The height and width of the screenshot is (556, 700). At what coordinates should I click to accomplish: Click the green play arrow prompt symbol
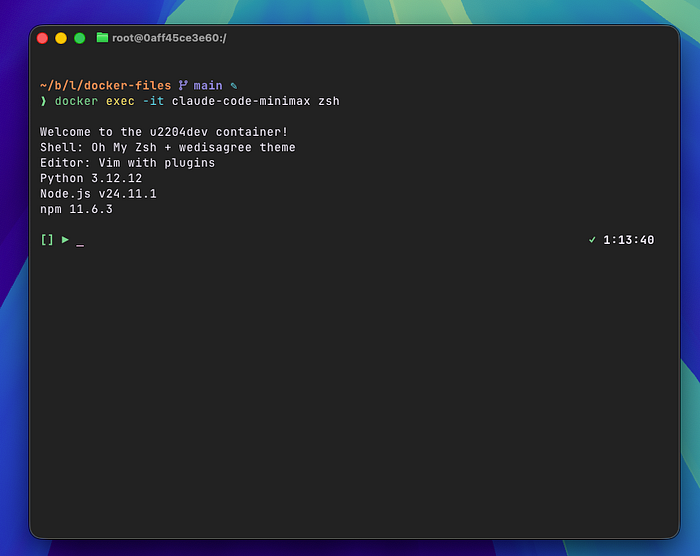pos(65,240)
